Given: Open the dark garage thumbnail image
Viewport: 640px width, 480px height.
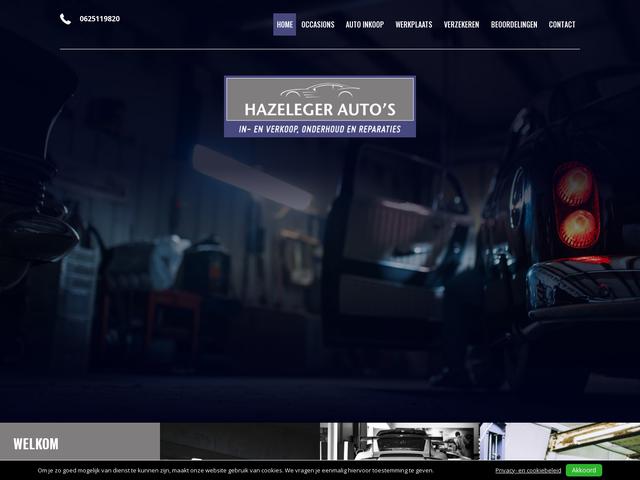Looking at the screenshot, I should tap(239, 441).
